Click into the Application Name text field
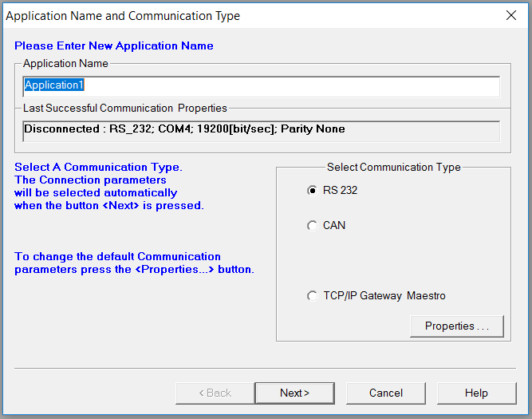 (262, 87)
